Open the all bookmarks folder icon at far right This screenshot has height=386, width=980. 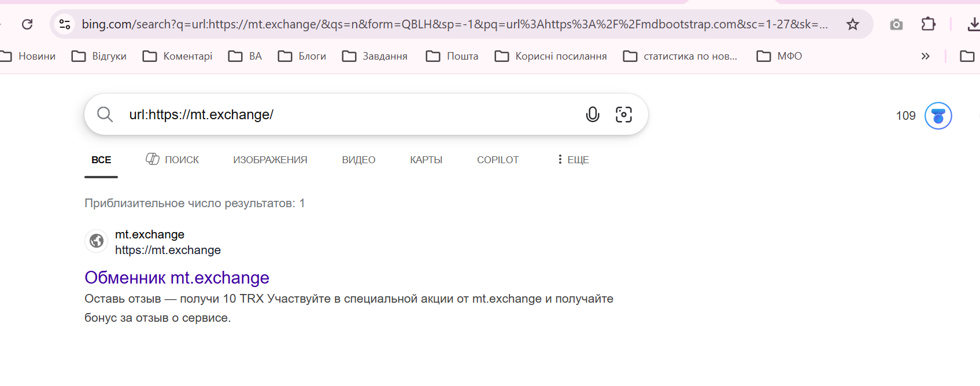(967, 56)
